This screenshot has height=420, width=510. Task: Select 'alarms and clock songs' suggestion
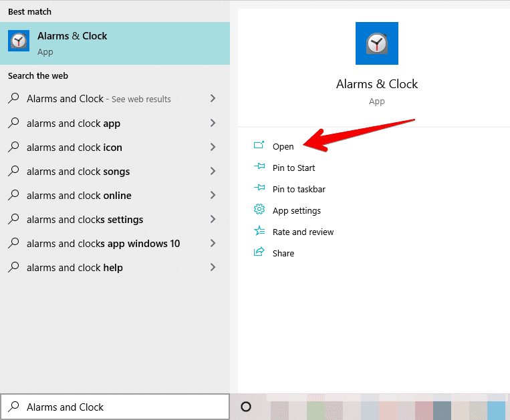[x=115, y=171]
